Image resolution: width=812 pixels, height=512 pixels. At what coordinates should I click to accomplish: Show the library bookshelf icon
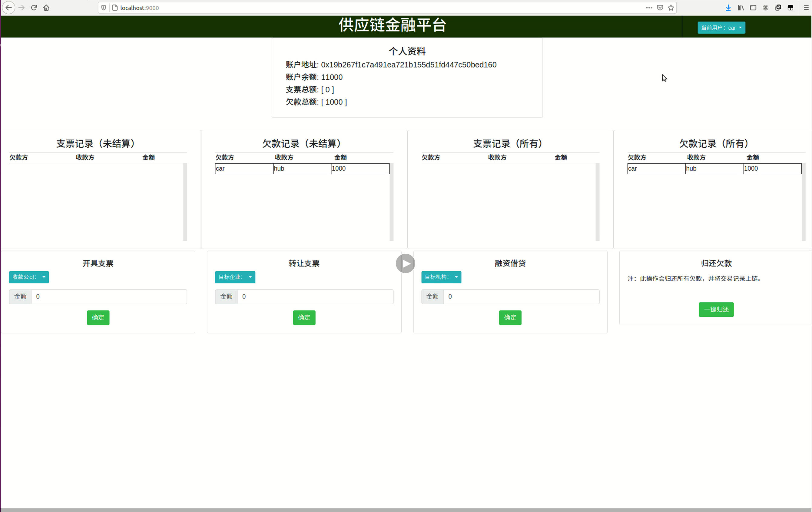tap(741, 7)
